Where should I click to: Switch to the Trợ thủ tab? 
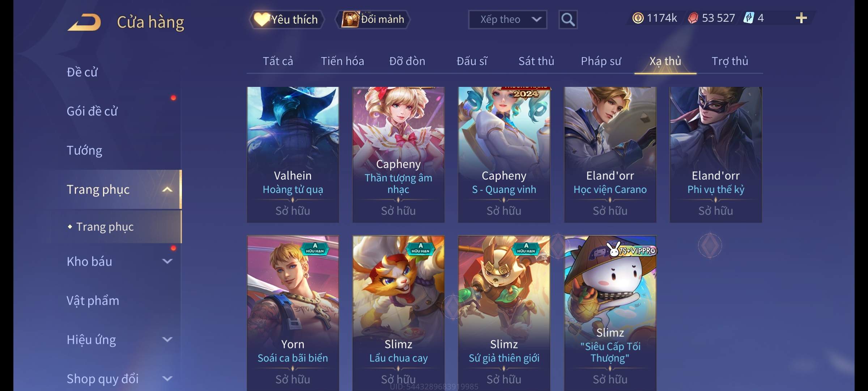click(730, 61)
